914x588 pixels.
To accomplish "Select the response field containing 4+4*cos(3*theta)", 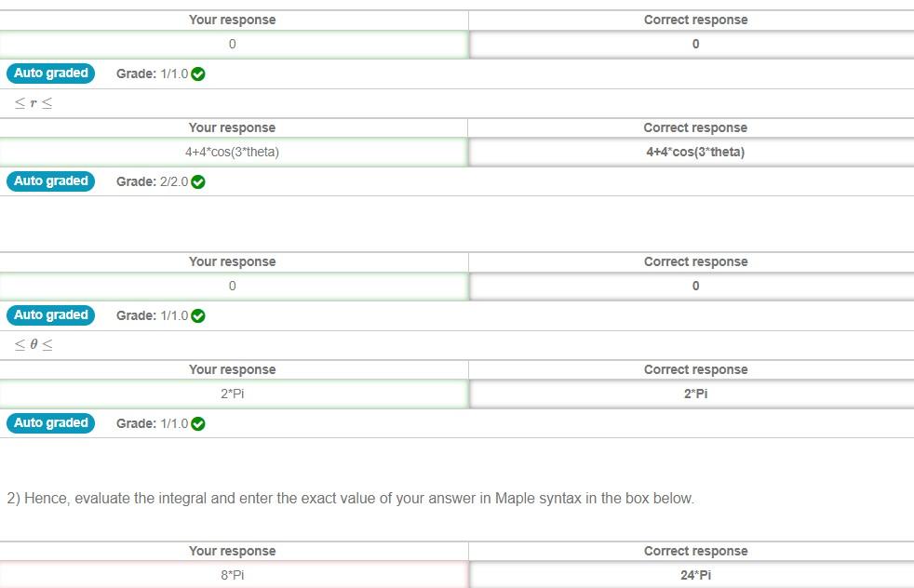I will (232, 152).
